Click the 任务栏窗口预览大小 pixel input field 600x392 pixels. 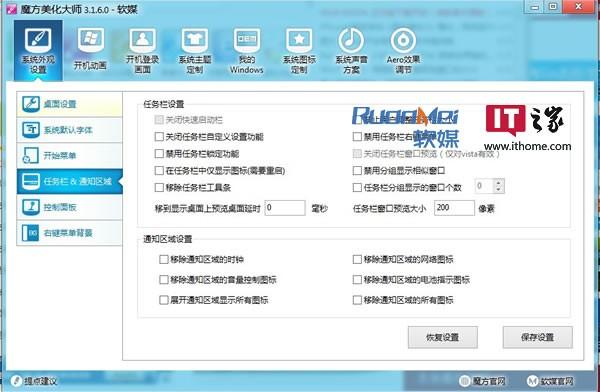point(454,208)
